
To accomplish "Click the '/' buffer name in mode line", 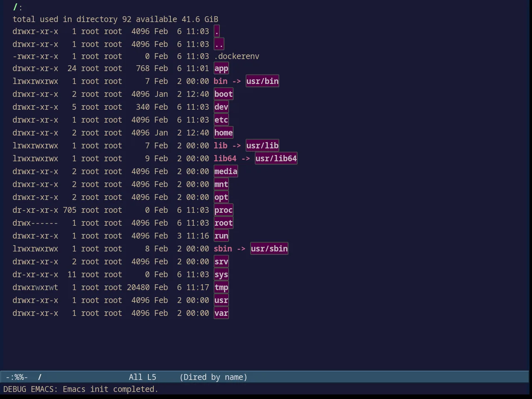I will click(x=40, y=377).
